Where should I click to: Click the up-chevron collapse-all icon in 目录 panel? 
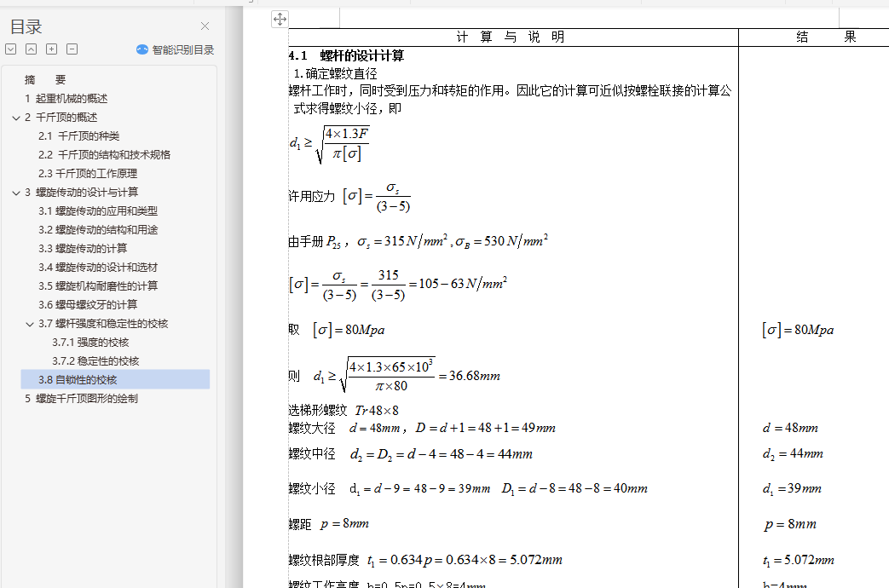32,49
